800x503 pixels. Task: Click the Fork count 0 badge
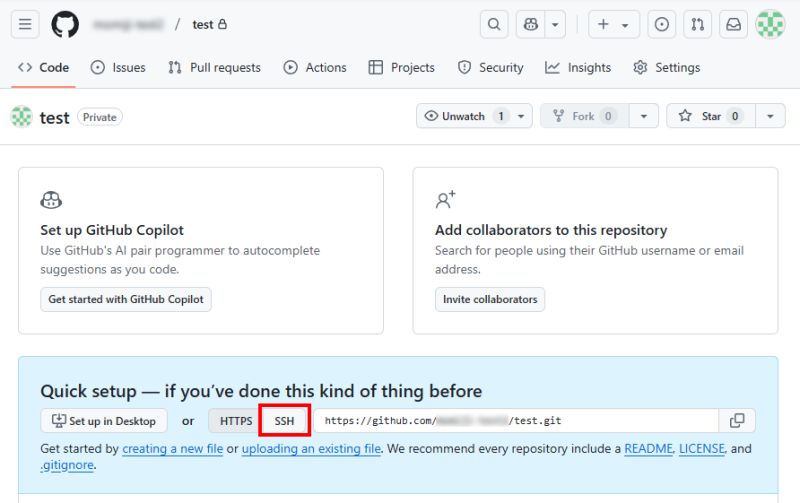[608, 116]
